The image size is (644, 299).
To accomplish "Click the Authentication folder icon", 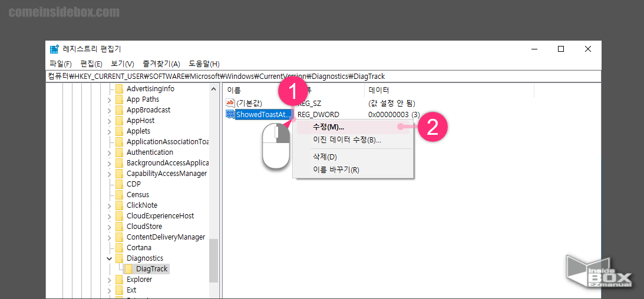I will pyautogui.click(x=120, y=152).
